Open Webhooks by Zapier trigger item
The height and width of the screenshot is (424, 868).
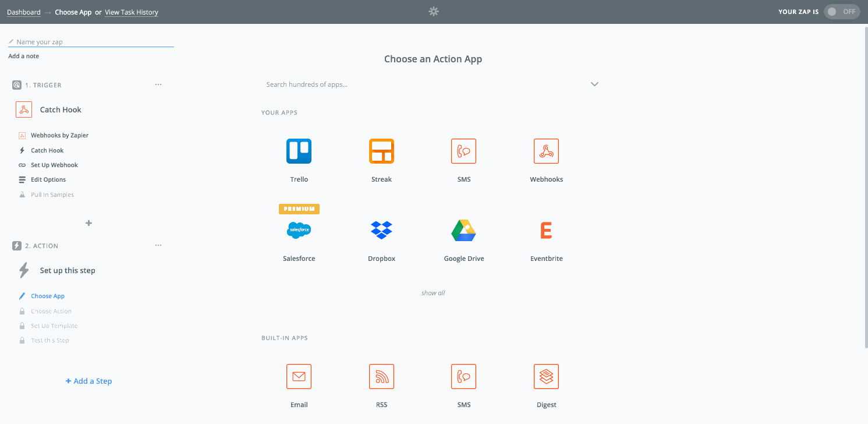59,135
